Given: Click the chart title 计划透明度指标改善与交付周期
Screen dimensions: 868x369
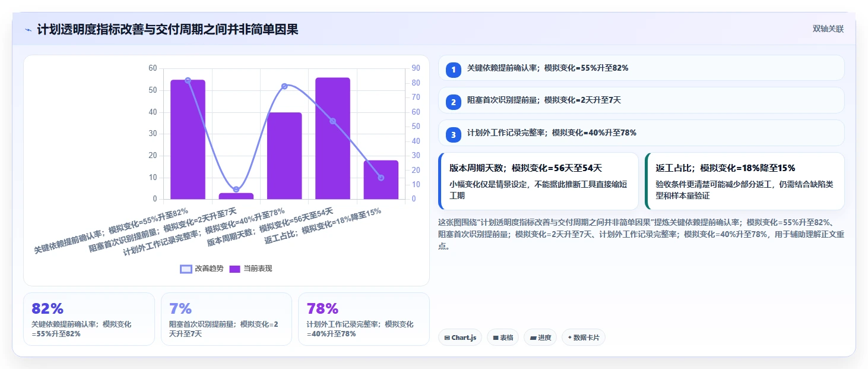Looking at the screenshot, I should [167, 29].
